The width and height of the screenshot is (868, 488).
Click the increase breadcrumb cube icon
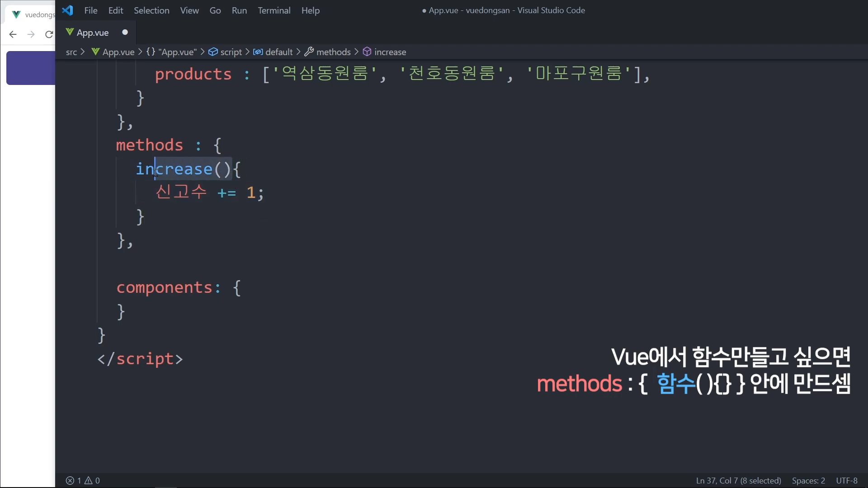[x=367, y=52]
